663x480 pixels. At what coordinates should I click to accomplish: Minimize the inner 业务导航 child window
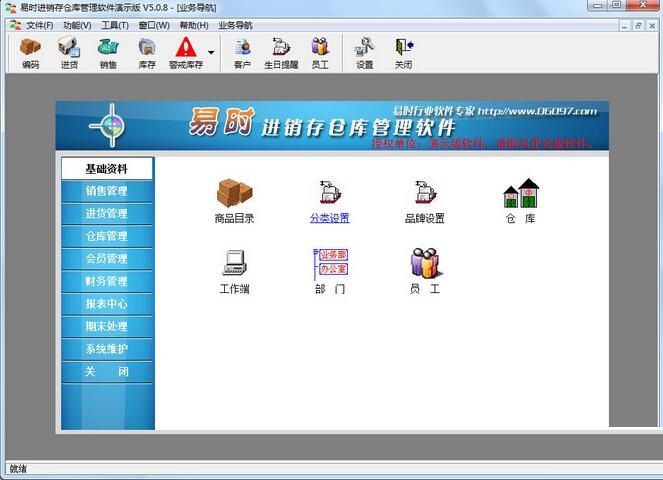(625, 26)
